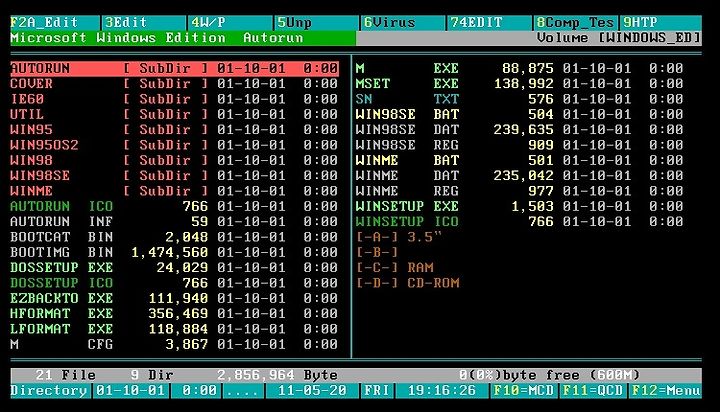Viewport: 720px width, 412px height.
Task: Switch to drive [-D-] CD-ROM
Action: [x=408, y=283]
